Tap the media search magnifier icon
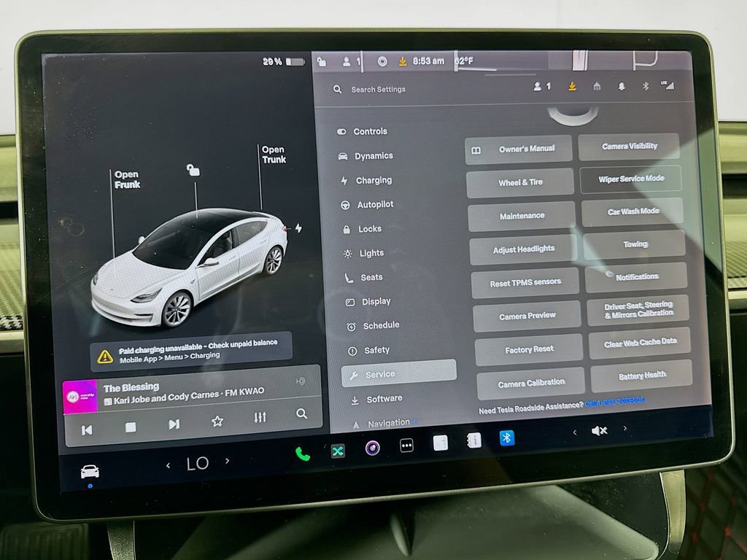This screenshot has height=560, width=747. click(301, 413)
